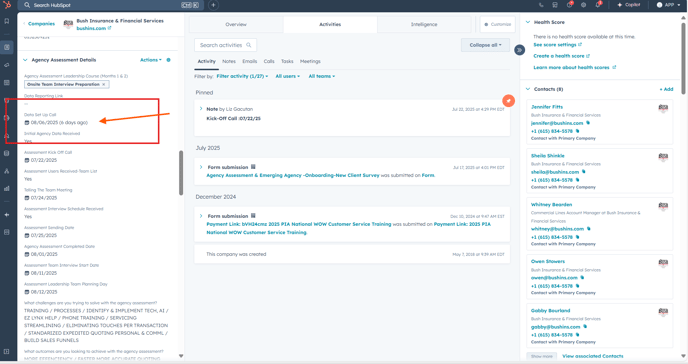Select the Tasks sub-tab
Viewport: 688px width, 364px height.
(287, 61)
